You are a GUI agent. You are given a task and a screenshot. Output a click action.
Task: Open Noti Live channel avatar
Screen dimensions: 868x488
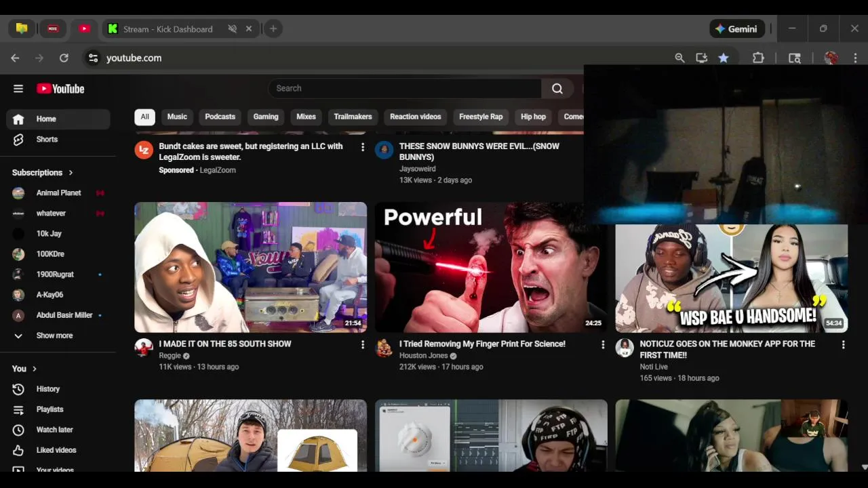point(625,348)
